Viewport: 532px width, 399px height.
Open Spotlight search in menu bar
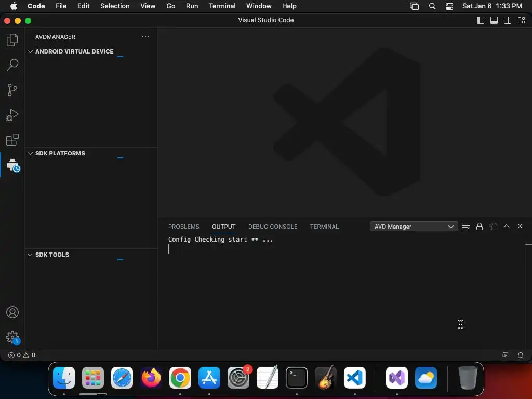432,6
